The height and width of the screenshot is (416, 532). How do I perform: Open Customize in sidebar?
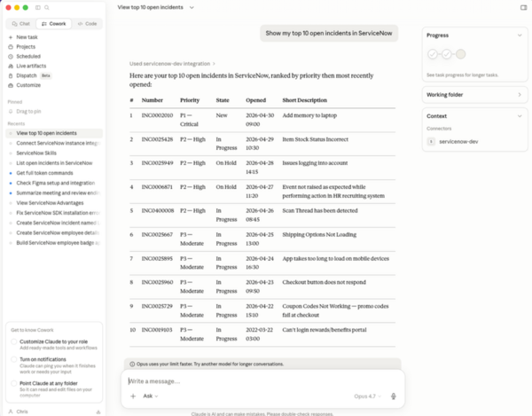28,85
